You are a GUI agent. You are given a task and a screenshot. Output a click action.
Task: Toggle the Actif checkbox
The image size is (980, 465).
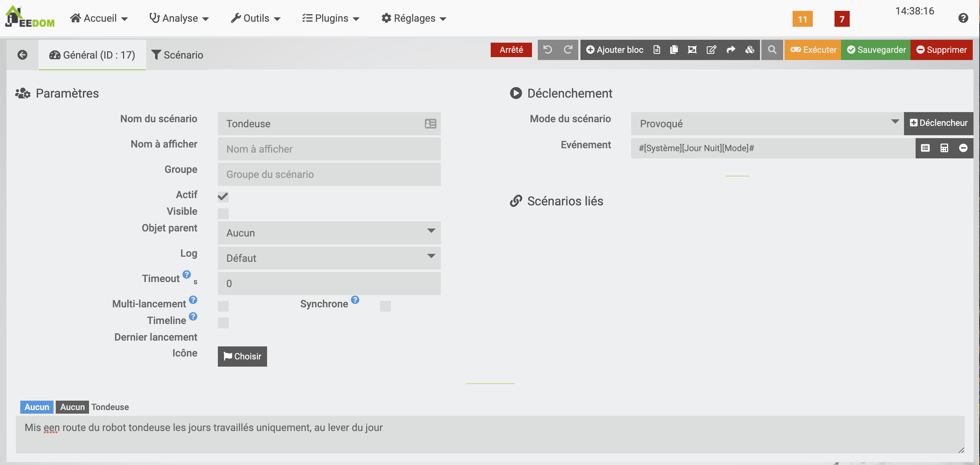tap(223, 197)
